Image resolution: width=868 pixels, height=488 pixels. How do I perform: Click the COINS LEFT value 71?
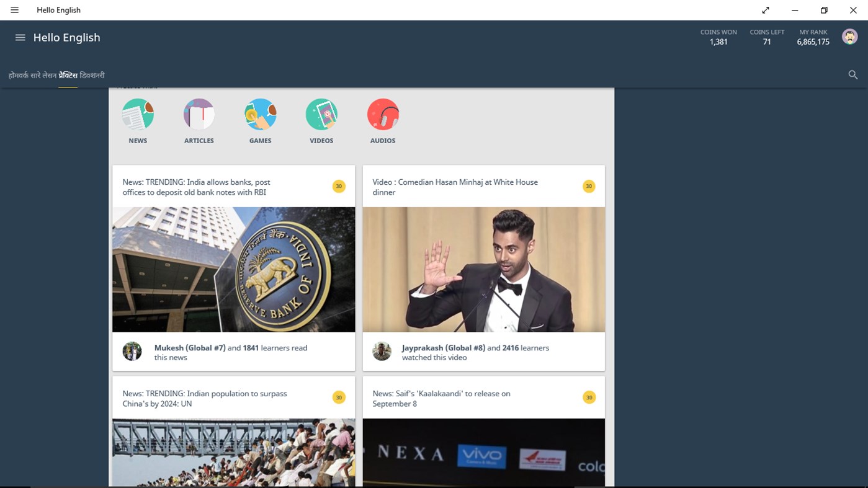(767, 42)
